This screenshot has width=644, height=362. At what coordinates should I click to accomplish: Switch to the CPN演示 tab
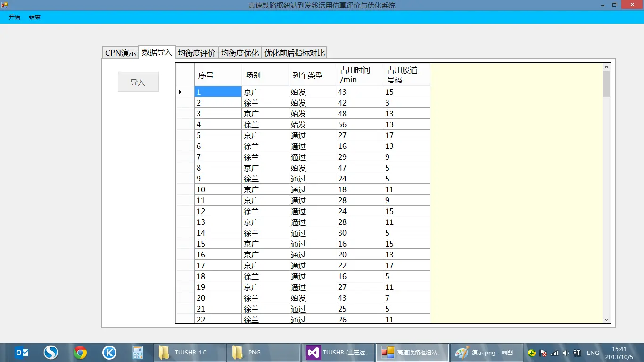point(121,53)
